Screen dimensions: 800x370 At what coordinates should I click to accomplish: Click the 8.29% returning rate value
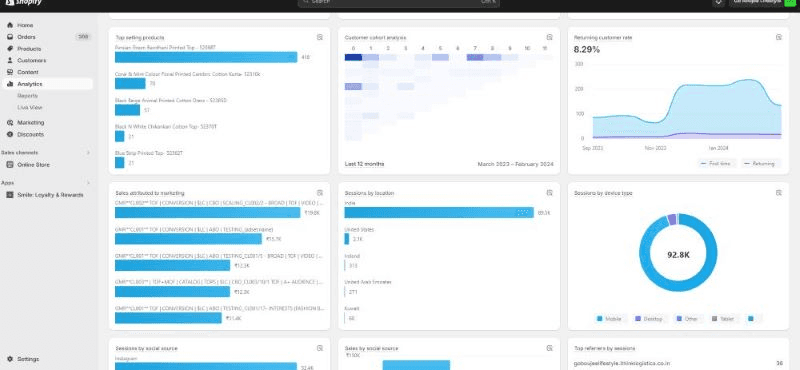click(587, 50)
